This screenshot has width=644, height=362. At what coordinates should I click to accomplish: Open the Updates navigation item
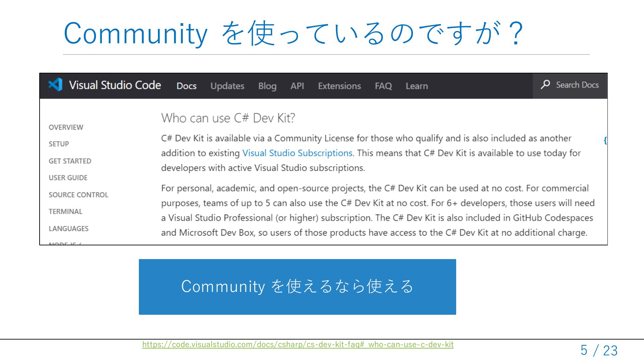coord(227,86)
